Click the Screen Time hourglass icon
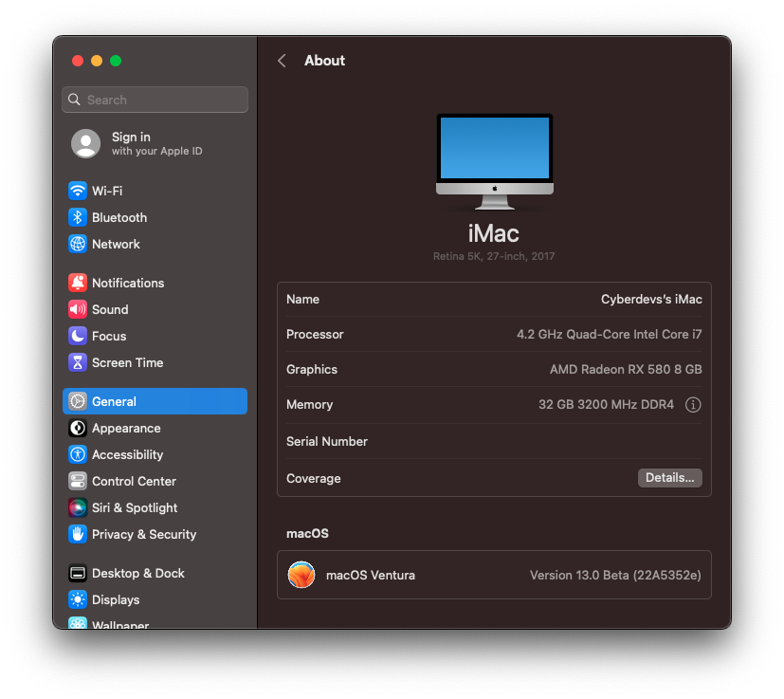Viewport: 784px width, 699px height. click(78, 362)
